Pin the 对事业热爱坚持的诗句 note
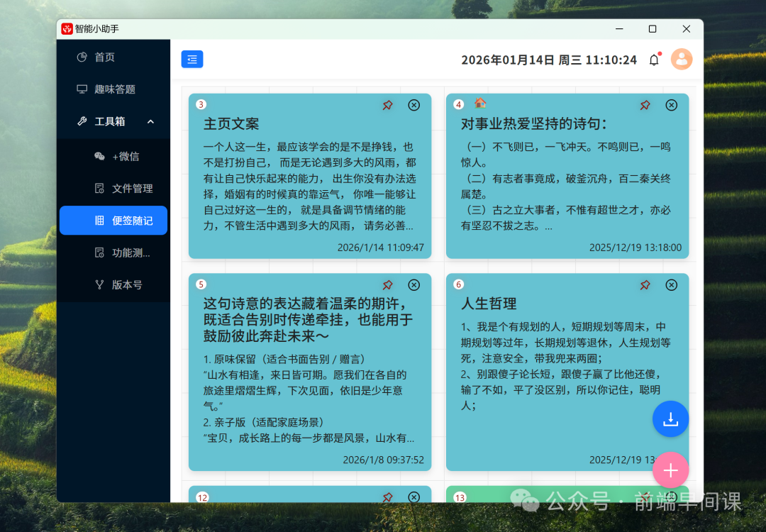The image size is (766, 532). click(x=645, y=105)
